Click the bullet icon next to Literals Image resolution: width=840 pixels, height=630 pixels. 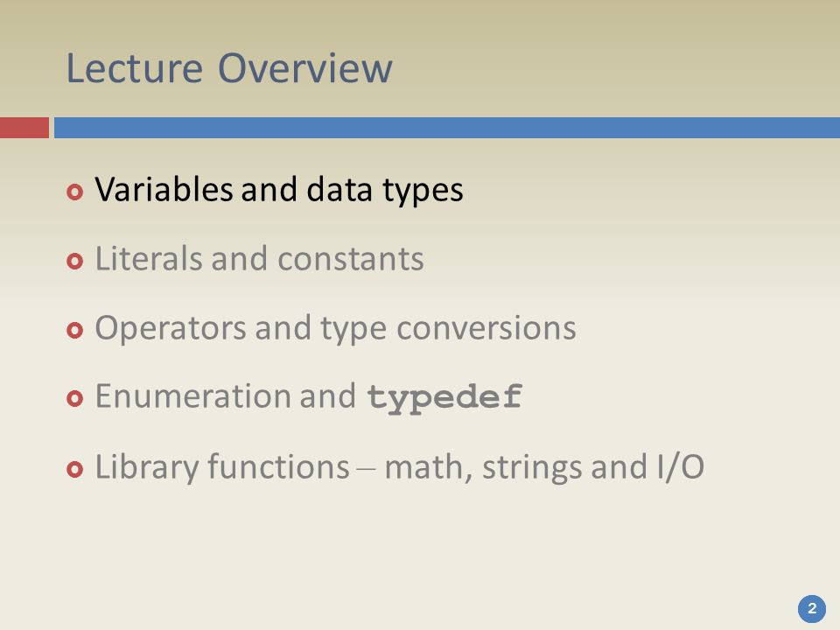(x=75, y=261)
